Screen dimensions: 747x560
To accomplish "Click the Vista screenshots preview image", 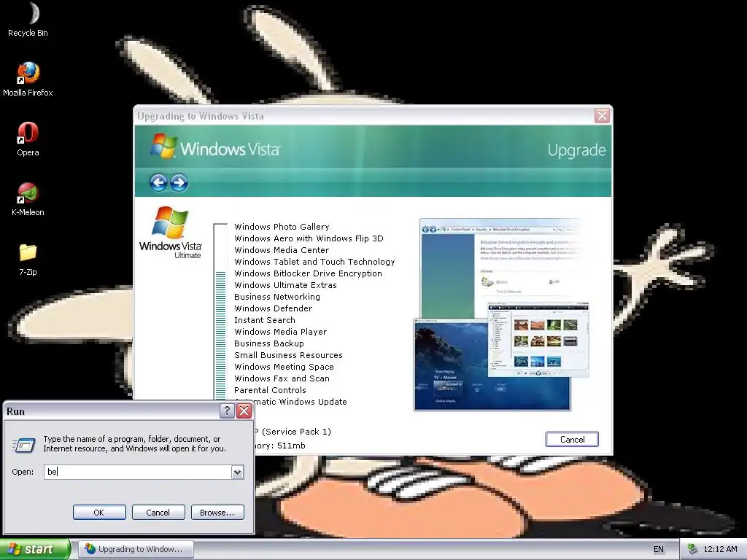I will pos(501,314).
